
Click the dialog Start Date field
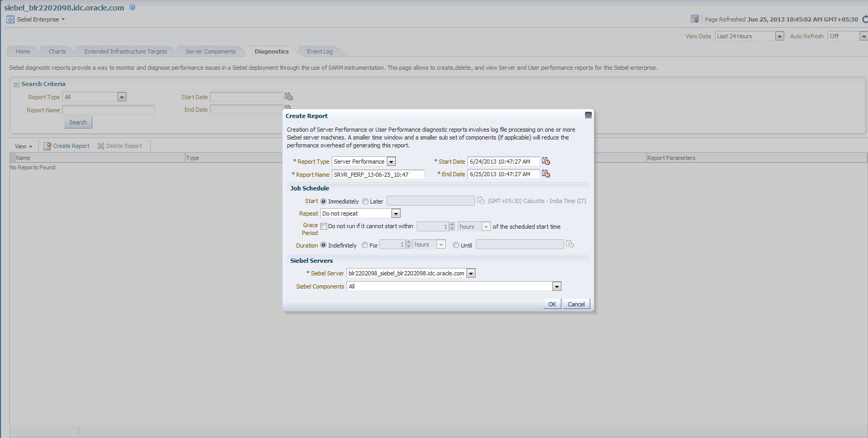tap(503, 162)
